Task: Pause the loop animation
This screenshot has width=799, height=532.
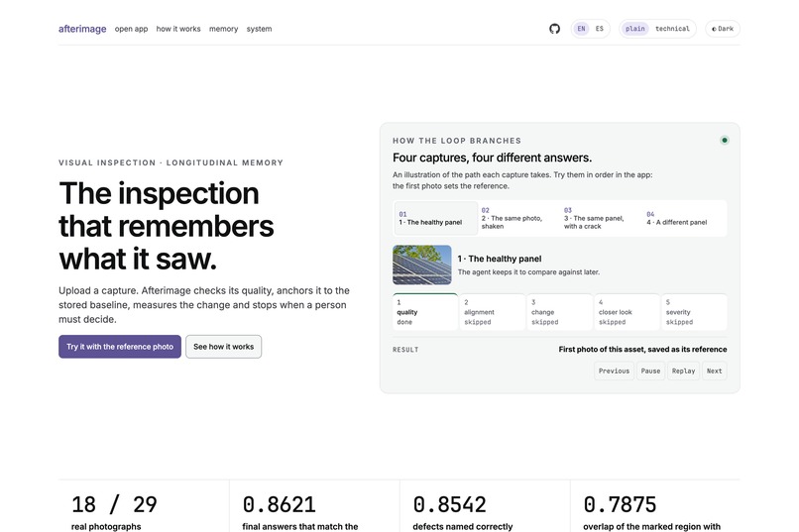Action: (x=650, y=372)
